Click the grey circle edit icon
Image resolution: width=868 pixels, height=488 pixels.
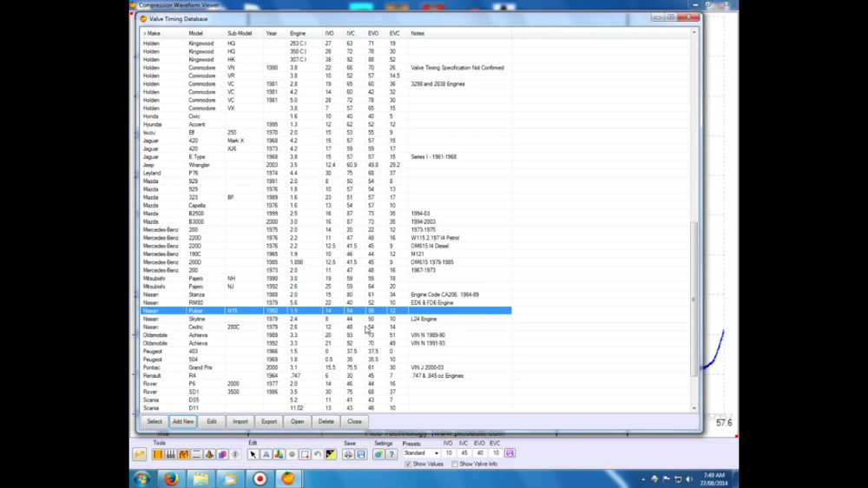pos(292,454)
